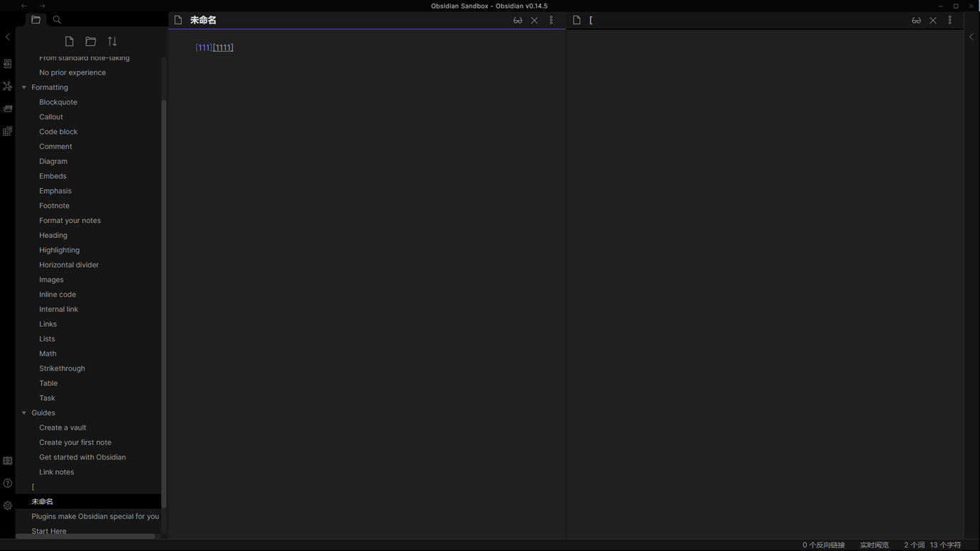The width and height of the screenshot is (980, 551).
Task: Follow the [1111] link in the editor
Action: [223, 48]
